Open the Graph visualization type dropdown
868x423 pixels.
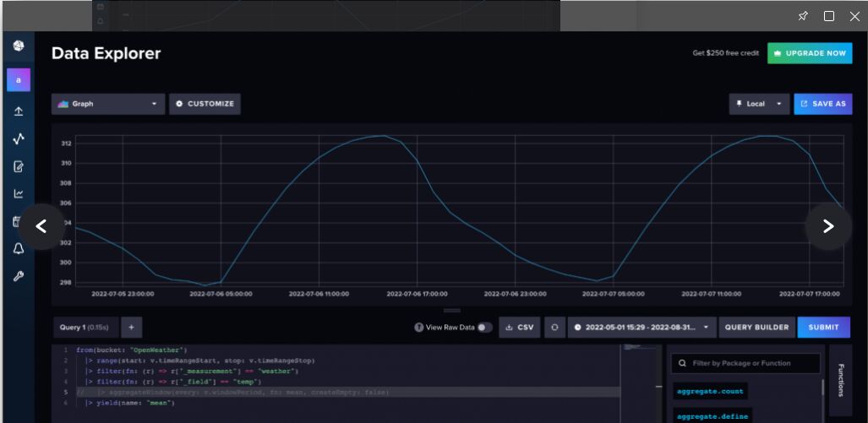pyautogui.click(x=108, y=104)
